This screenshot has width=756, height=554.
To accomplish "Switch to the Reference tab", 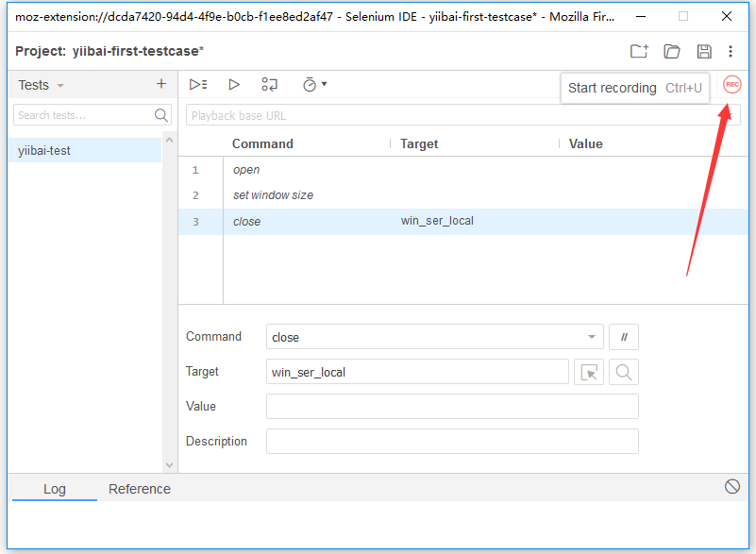I will pos(140,489).
